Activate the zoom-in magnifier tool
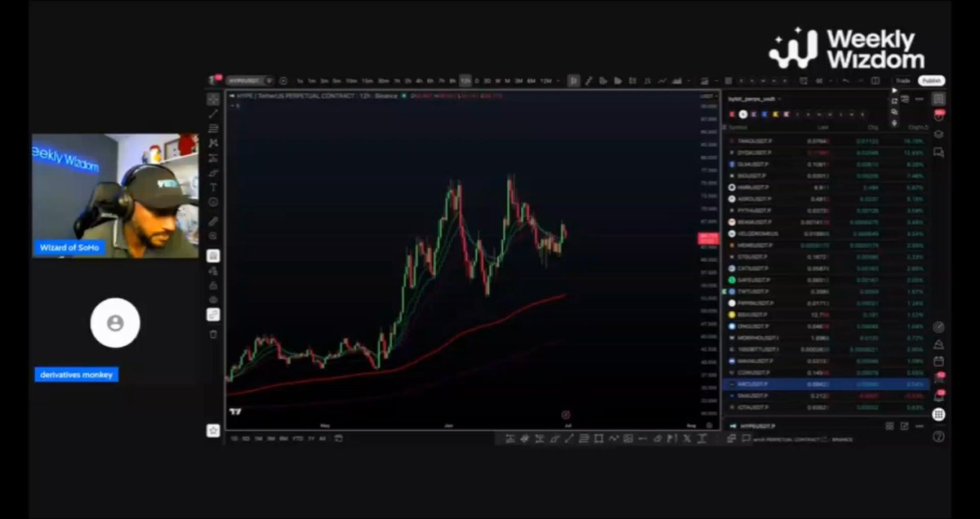Viewport: 980px width, 519px height. (213, 236)
